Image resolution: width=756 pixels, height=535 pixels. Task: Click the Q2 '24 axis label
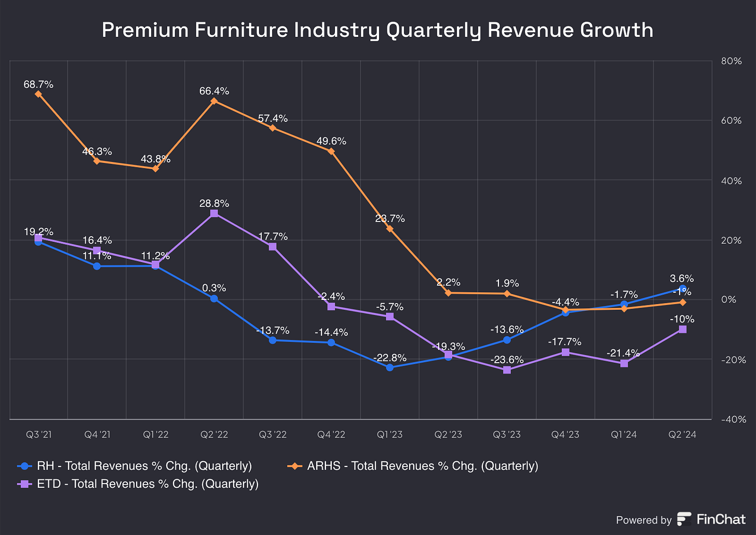[683, 435]
